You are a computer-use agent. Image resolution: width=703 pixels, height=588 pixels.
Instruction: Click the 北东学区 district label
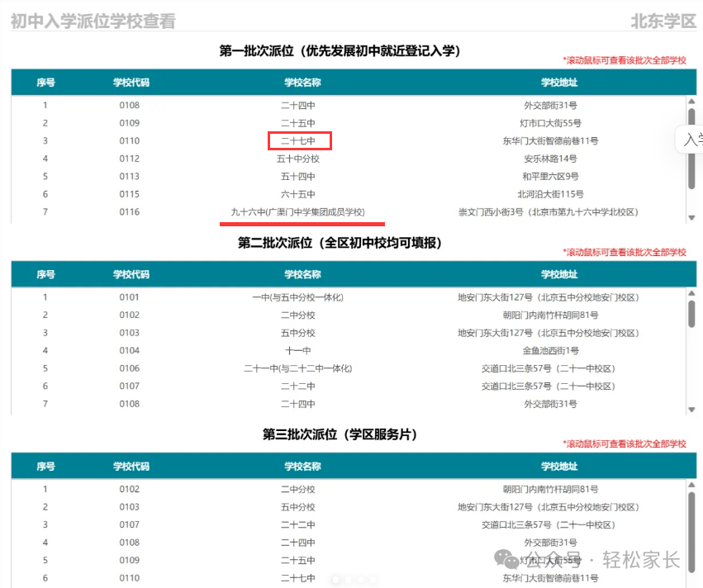coord(663,21)
